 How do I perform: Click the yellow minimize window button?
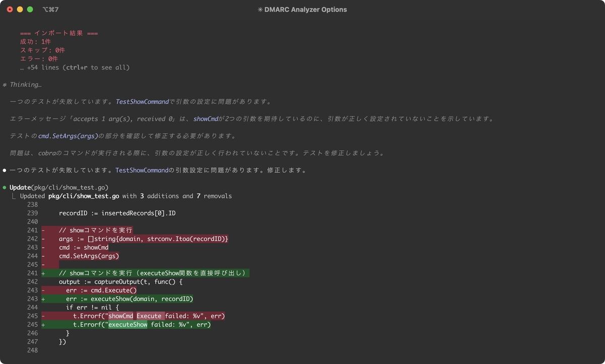20,9
